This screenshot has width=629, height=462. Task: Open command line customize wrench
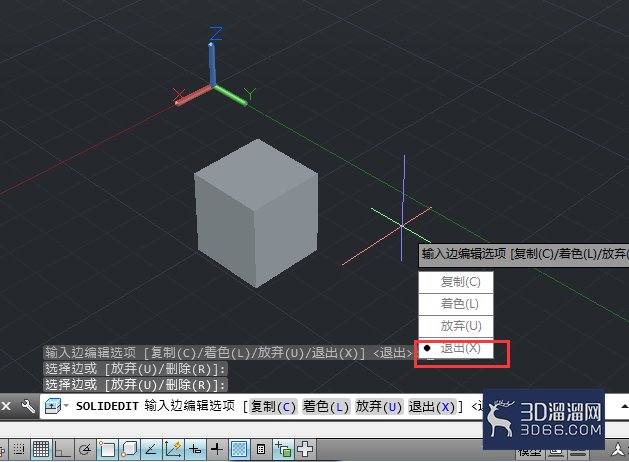28,406
